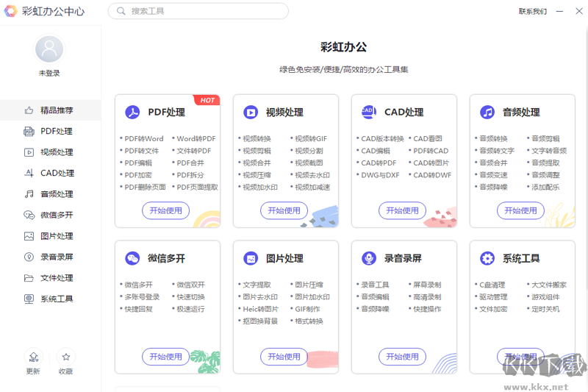Click the GIF制作 item
Screen dimensions: 588x392
tap(307, 309)
